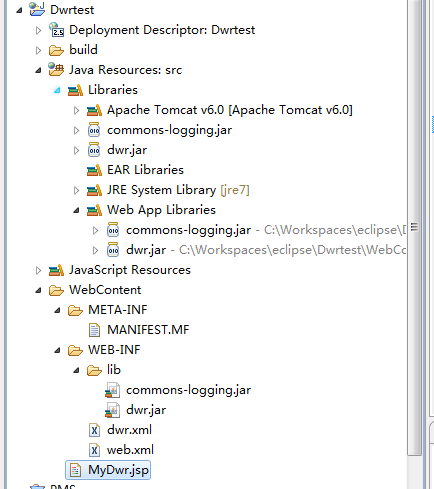
Task: Collapse the Web App Libraries node
Action: (x=76, y=210)
